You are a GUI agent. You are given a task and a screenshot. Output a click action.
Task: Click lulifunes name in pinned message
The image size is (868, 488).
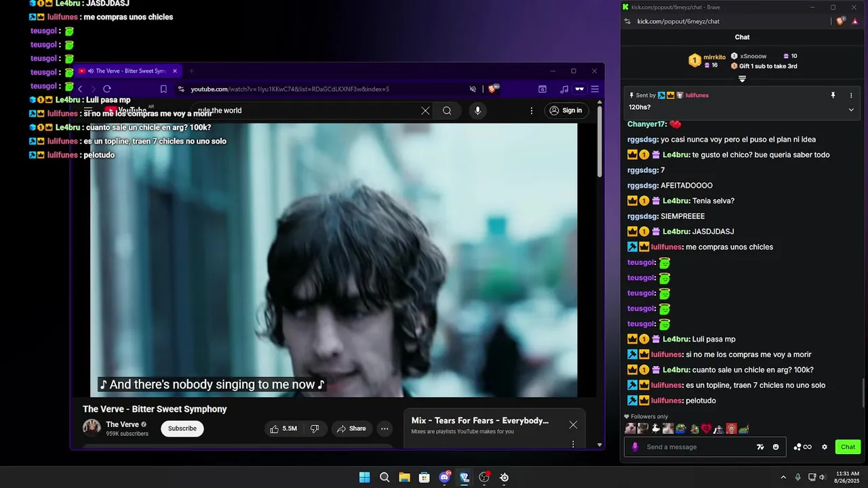696,96
